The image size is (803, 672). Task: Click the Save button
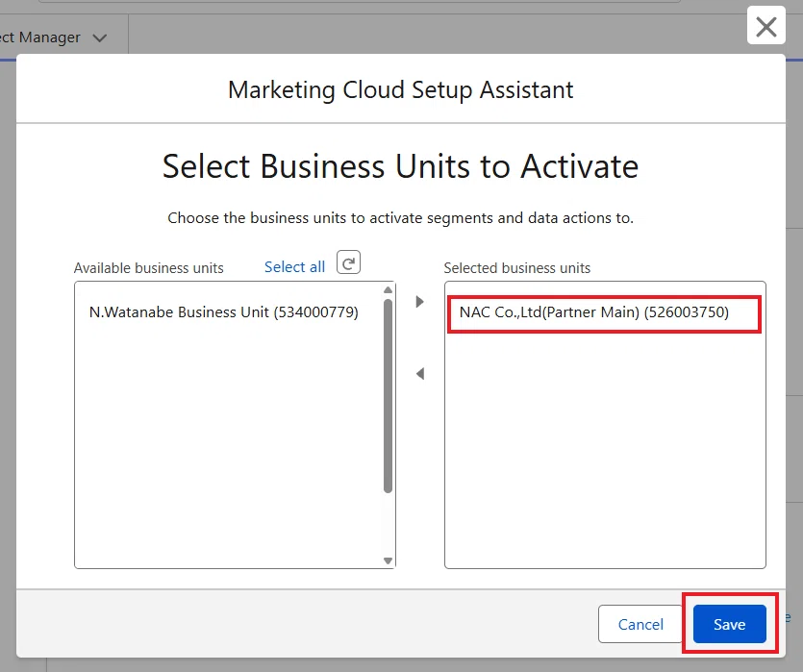tap(729, 624)
